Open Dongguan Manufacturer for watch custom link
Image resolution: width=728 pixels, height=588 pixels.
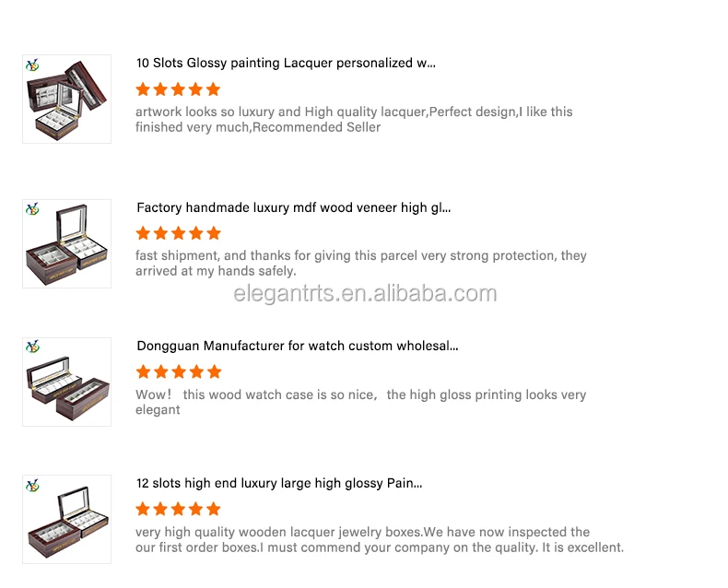pyautogui.click(x=297, y=347)
